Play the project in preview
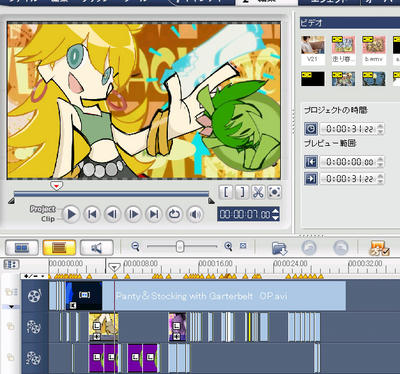The image size is (400, 374). (71, 214)
